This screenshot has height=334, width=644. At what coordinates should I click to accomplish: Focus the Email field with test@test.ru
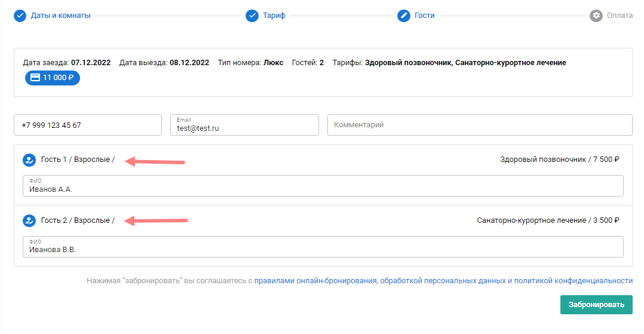coord(244,125)
